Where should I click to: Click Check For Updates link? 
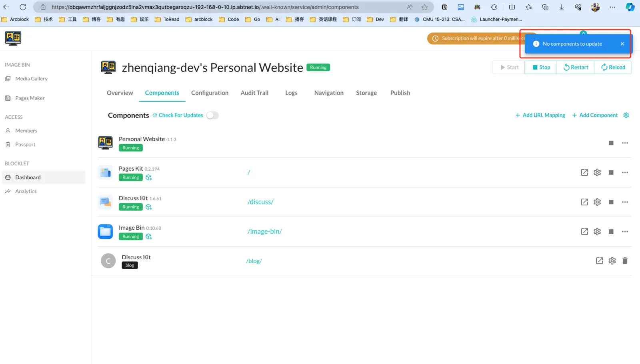point(178,115)
